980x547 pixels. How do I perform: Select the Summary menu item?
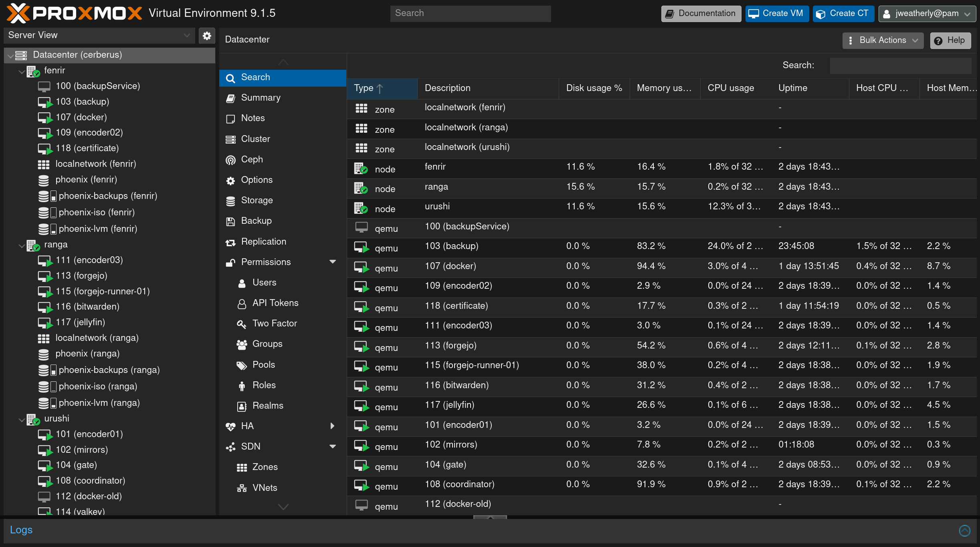(261, 98)
